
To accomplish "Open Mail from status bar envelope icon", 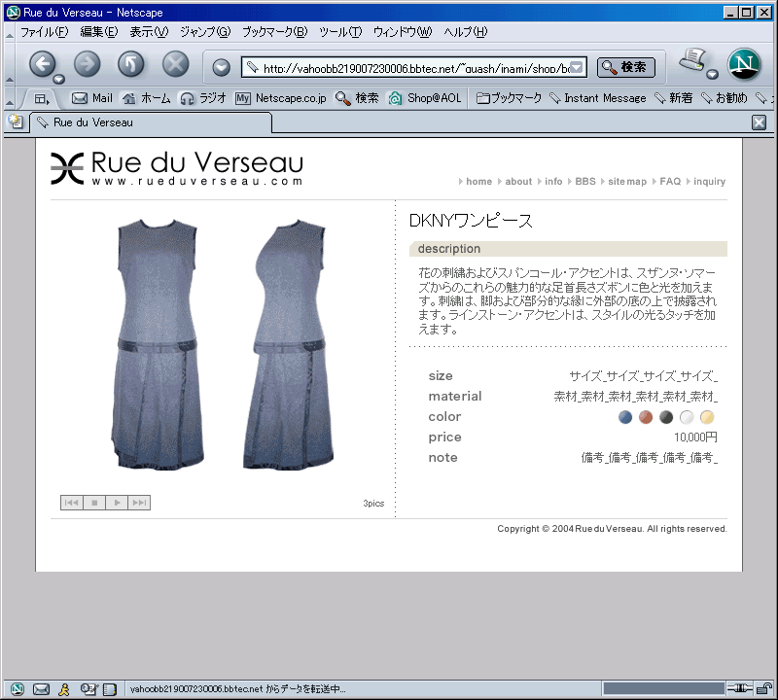I will (41, 688).
